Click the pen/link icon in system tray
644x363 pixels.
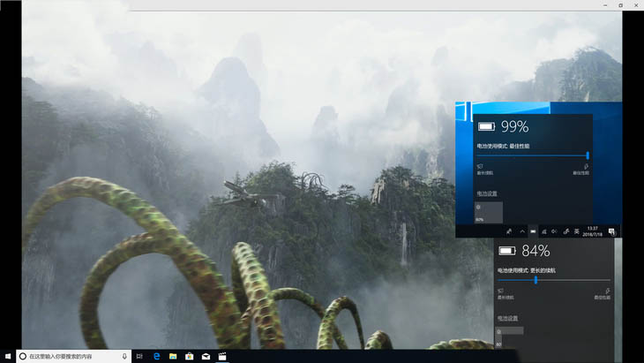tap(566, 232)
